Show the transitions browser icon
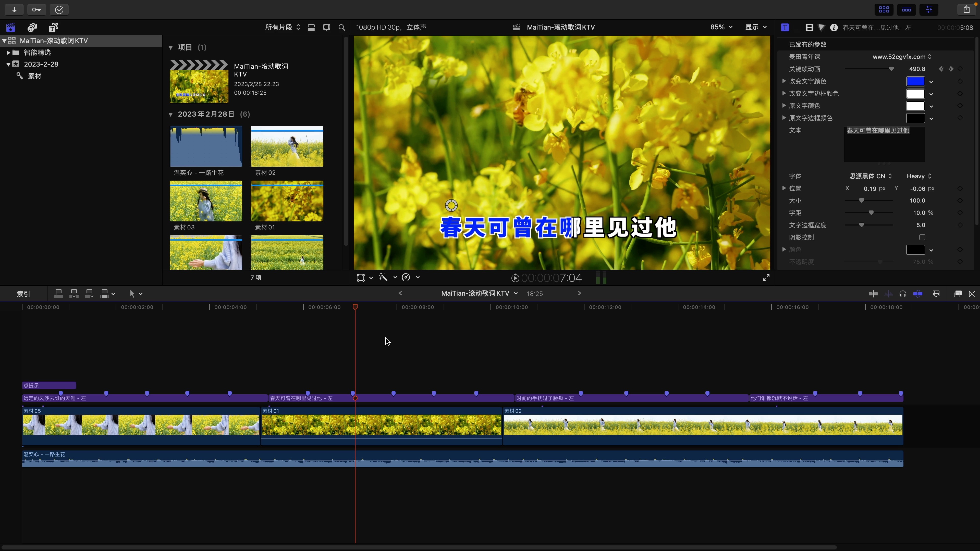 972,294
